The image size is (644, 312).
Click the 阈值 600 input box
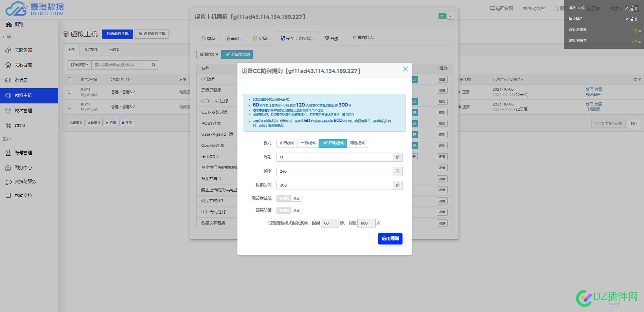(x=366, y=223)
